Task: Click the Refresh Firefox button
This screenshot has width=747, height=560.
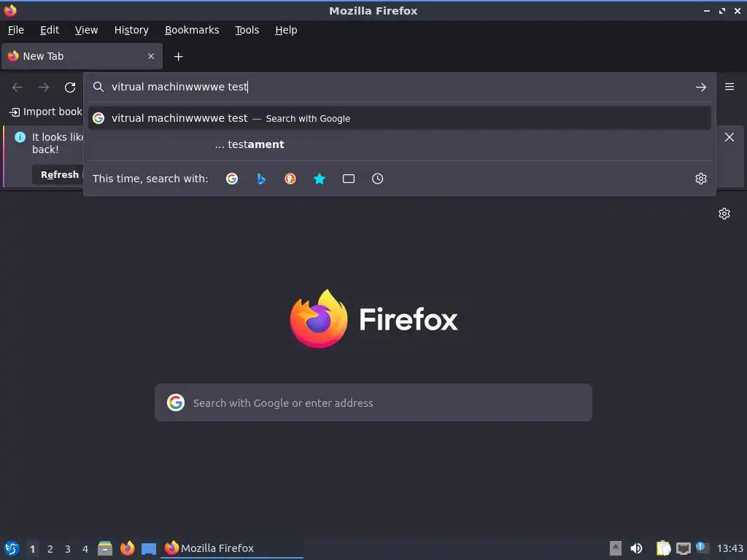Action: click(x=58, y=175)
